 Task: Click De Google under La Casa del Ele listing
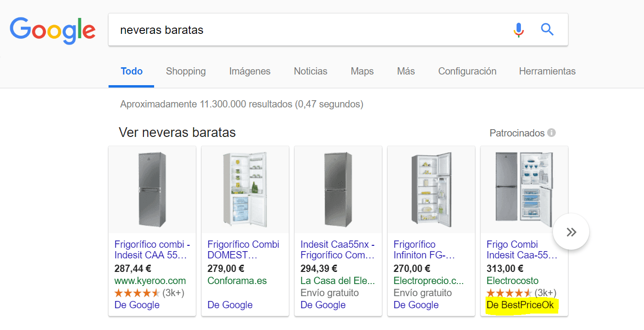pyautogui.click(x=323, y=305)
